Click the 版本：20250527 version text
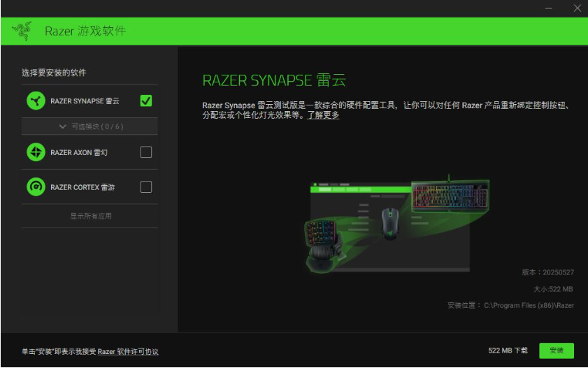The height and width of the screenshot is (368, 588). coord(548,272)
